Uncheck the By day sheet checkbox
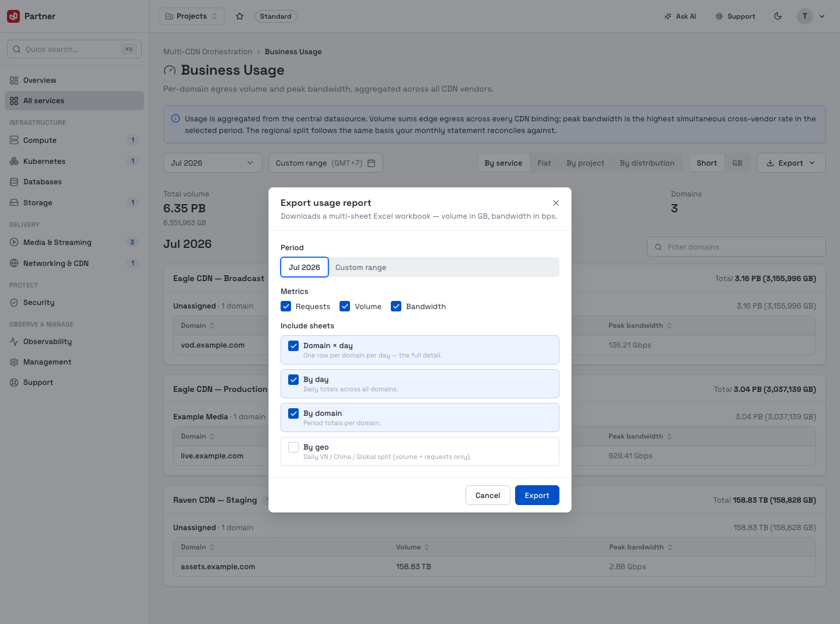This screenshot has height=624, width=840. coord(293,380)
